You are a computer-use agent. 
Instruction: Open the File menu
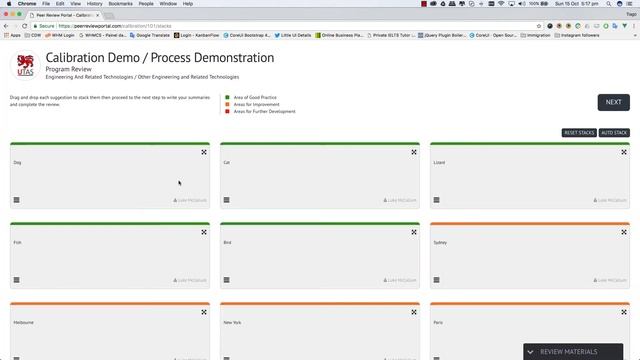pos(46,4)
